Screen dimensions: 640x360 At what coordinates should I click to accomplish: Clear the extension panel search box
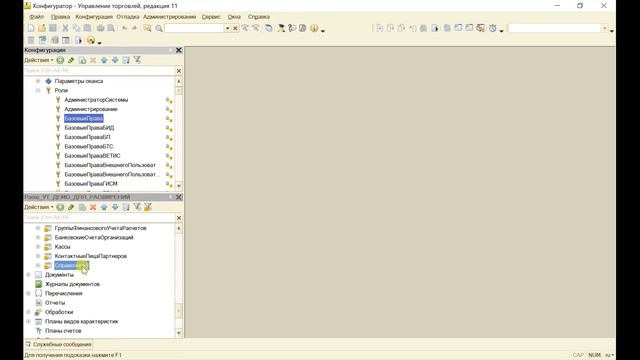coord(179,218)
